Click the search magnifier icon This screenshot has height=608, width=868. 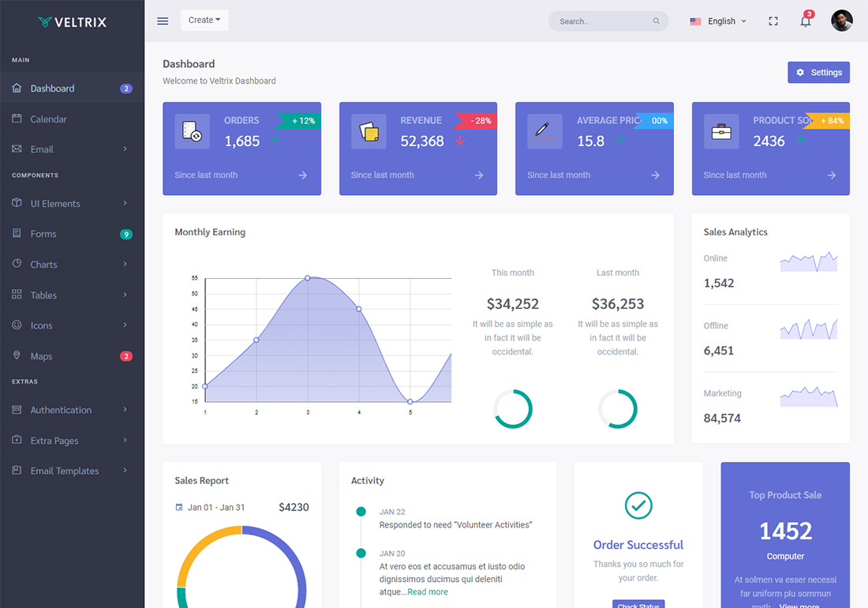(x=656, y=21)
